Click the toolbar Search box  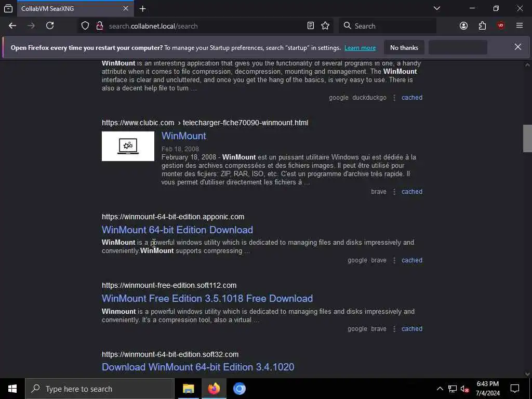(x=388, y=26)
